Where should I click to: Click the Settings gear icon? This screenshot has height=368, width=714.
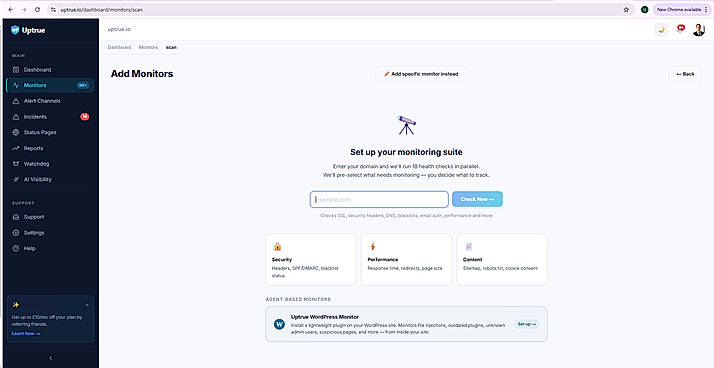[16, 233]
